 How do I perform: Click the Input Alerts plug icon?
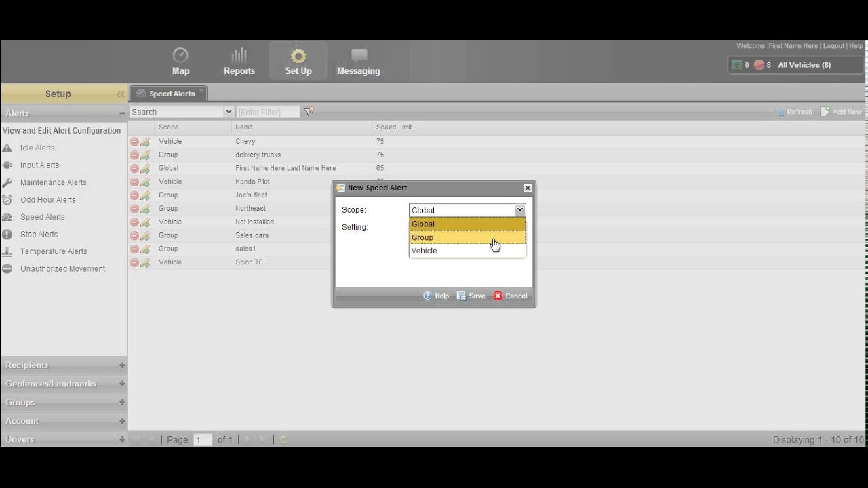click(x=7, y=165)
